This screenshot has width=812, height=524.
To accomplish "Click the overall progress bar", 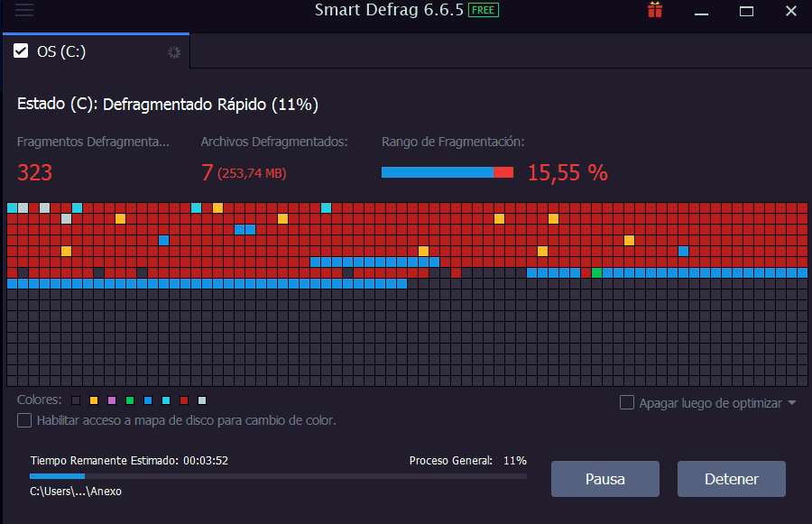I will click(x=278, y=476).
